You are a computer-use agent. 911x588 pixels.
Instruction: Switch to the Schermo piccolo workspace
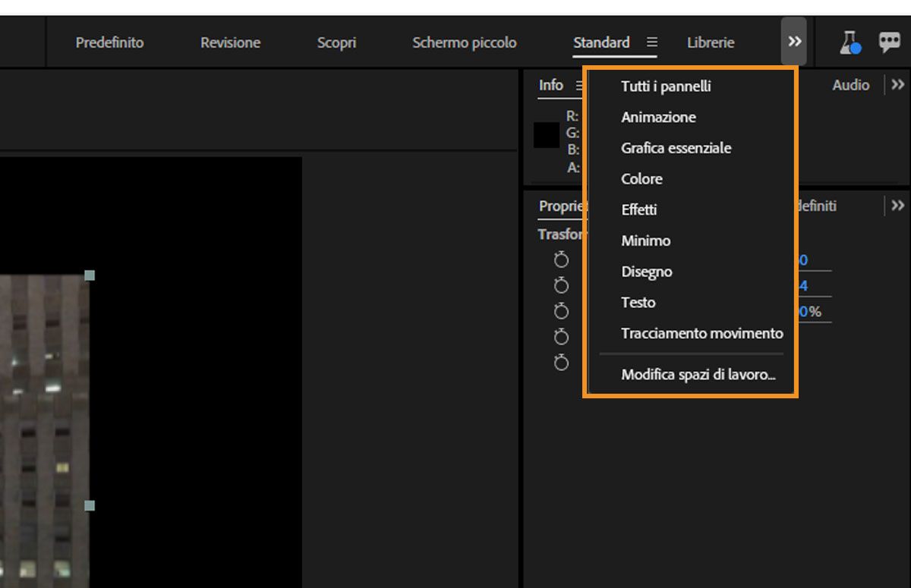[x=464, y=42]
